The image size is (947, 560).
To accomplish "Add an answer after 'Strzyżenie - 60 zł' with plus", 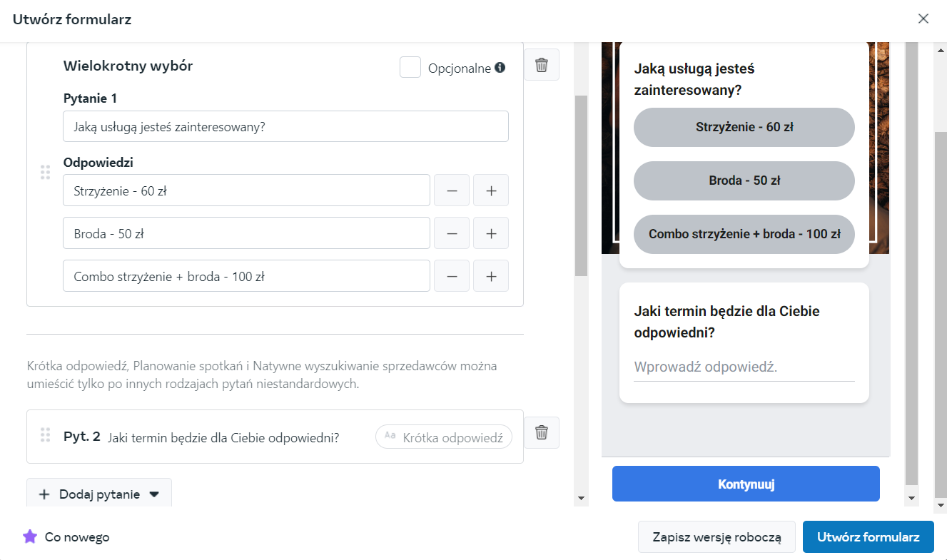I will (x=491, y=190).
